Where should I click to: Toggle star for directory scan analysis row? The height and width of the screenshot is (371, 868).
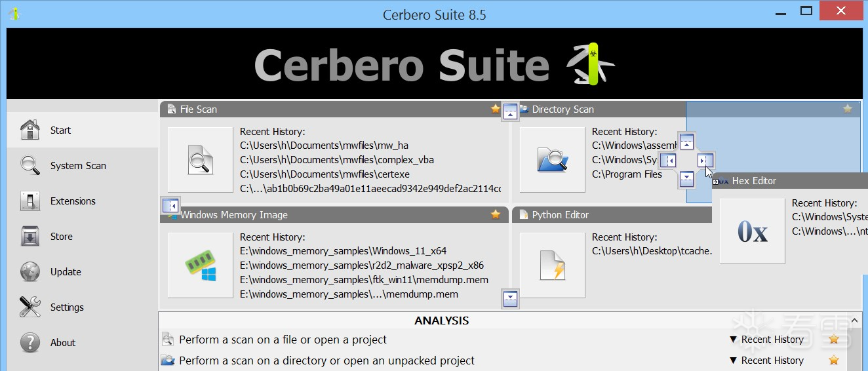click(834, 361)
